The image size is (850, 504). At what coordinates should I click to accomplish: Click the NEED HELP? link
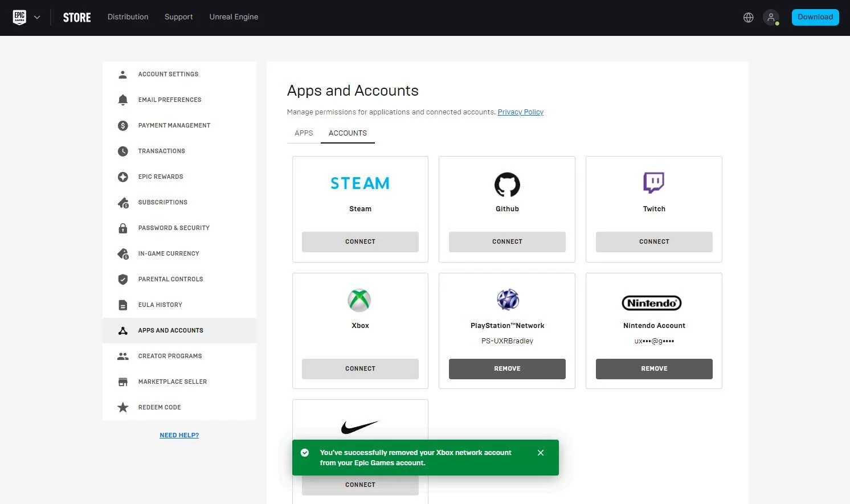[x=179, y=436]
